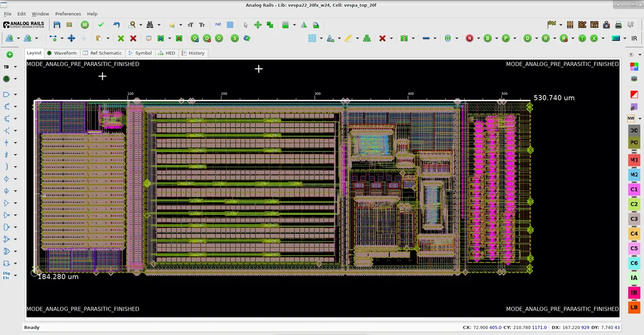The width and height of the screenshot is (644, 335).
Task: Click the printer icon
Action: [618, 25]
